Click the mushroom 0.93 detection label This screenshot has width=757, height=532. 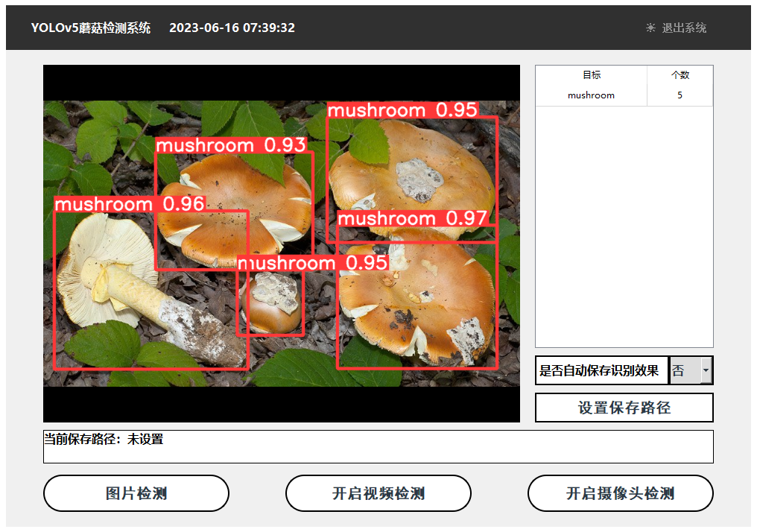pos(231,145)
